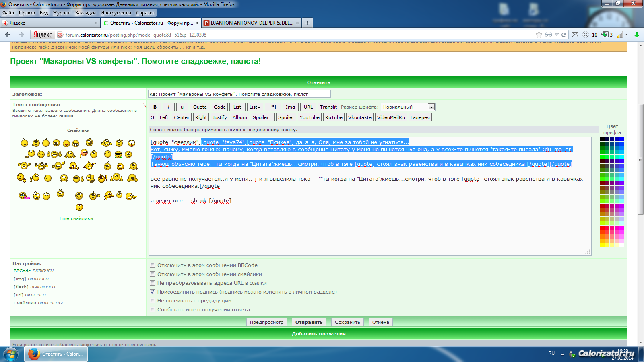Insert the shocked wide-eyed red-mouth smiley
The height and width of the screenshot is (362, 644).
132,143
